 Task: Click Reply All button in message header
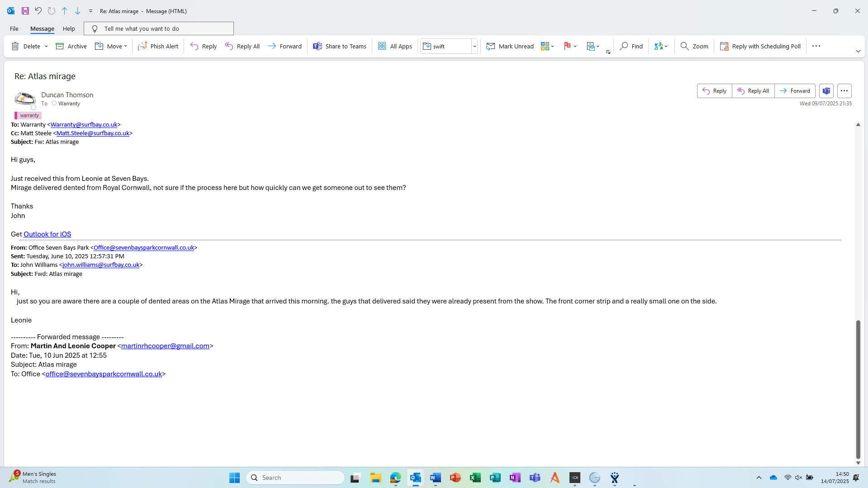coord(753,91)
